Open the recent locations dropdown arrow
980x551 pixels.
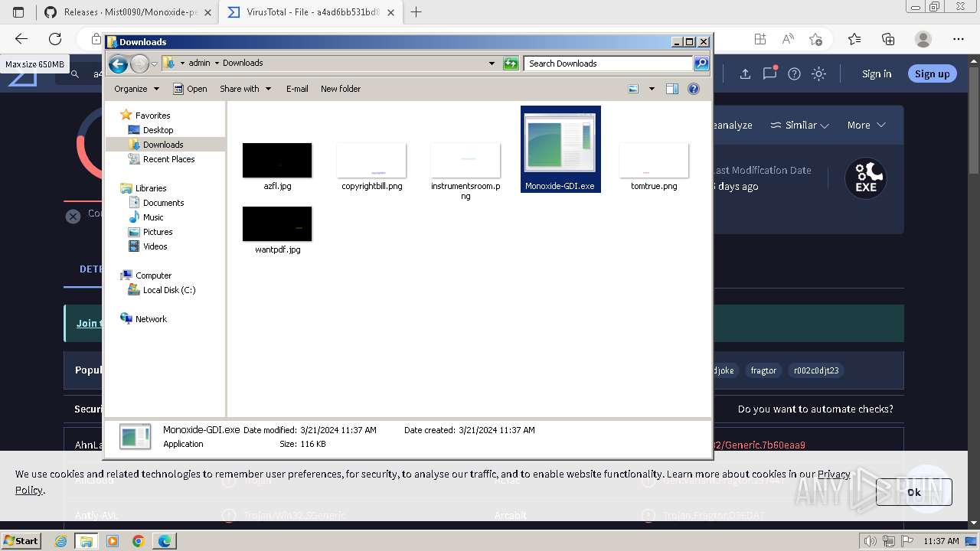click(154, 64)
